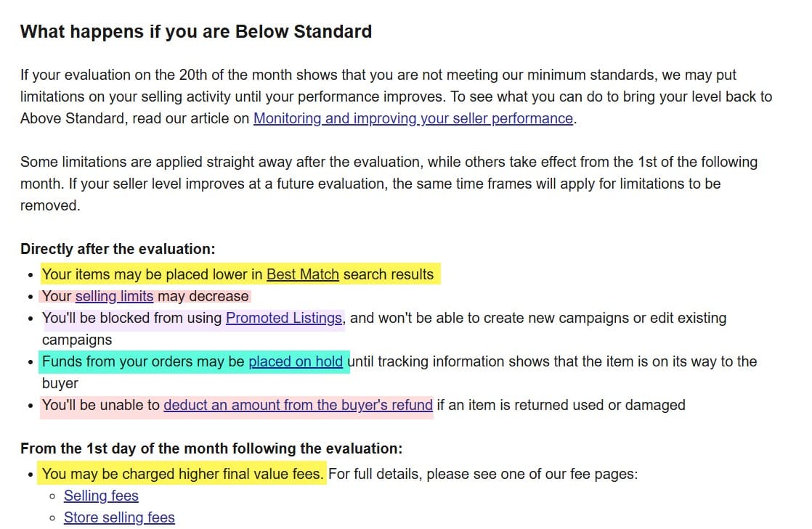Click the "placed on hold" link

(x=296, y=361)
